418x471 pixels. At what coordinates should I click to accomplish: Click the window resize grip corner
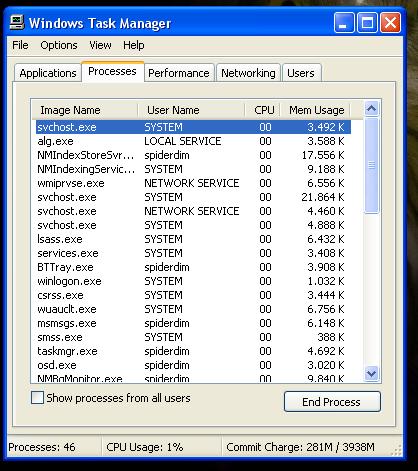[x=396, y=450]
